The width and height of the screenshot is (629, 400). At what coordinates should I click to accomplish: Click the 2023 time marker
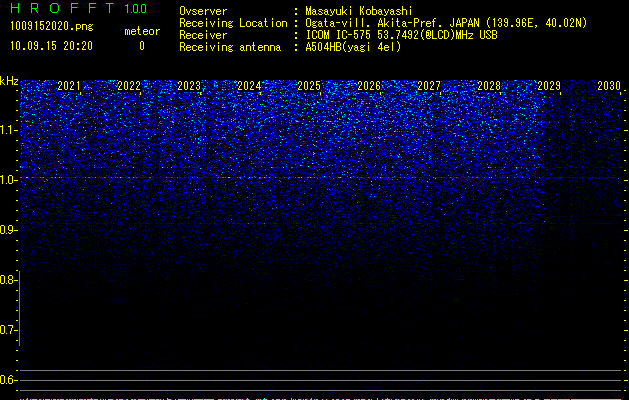click(189, 86)
